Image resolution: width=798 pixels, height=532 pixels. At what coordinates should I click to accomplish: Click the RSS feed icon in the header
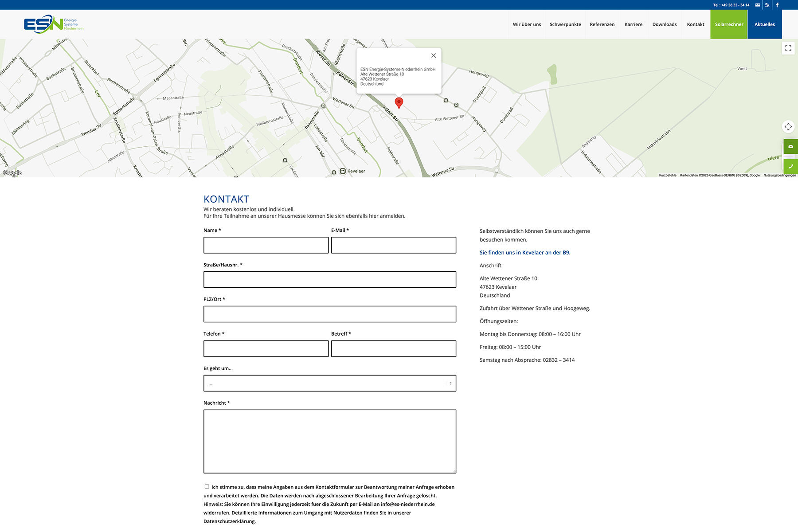coord(767,5)
